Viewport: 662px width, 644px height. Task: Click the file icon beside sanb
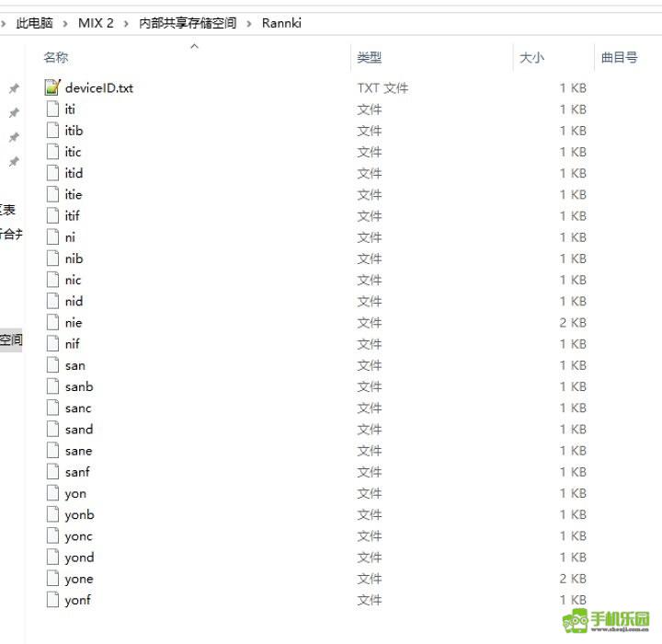point(51,387)
